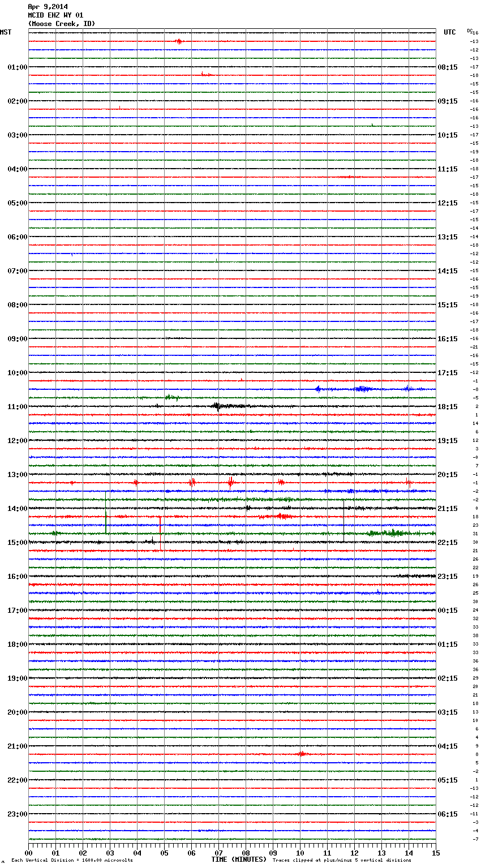
Task: Click the 15:00 MST time label
Action: (x=18, y=543)
